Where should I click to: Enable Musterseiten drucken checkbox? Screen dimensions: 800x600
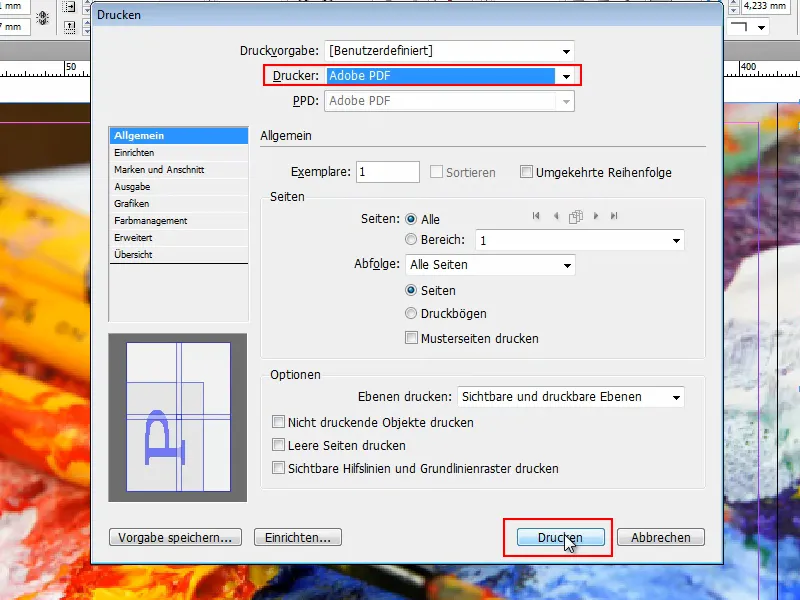(411, 338)
